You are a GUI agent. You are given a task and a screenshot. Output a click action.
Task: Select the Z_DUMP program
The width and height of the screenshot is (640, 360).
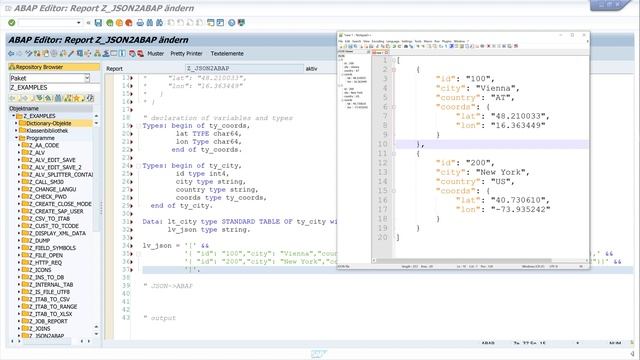click(39, 241)
